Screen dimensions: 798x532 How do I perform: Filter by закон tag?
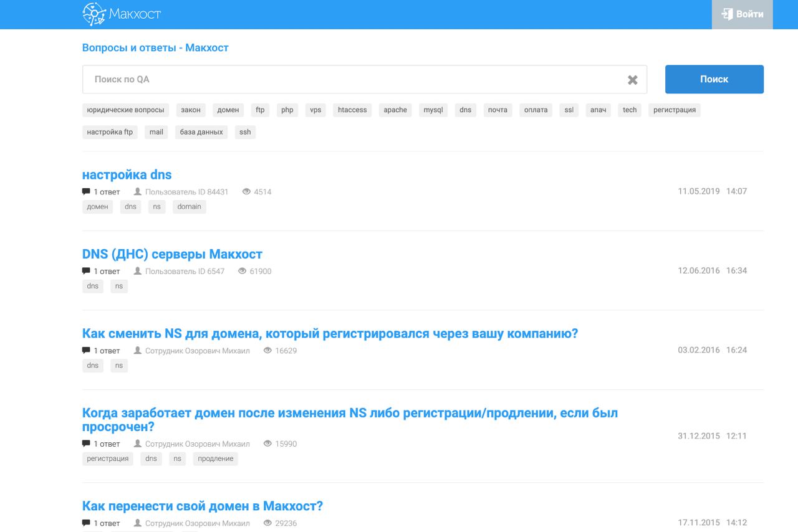[191, 110]
